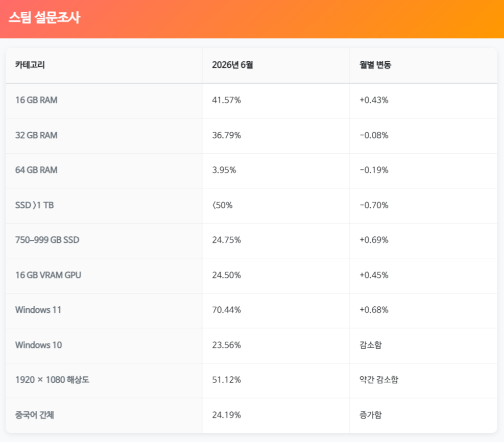Select the 카테고리 column header
The width and height of the screenshot is (504, 442).
[x=30, y=65]
